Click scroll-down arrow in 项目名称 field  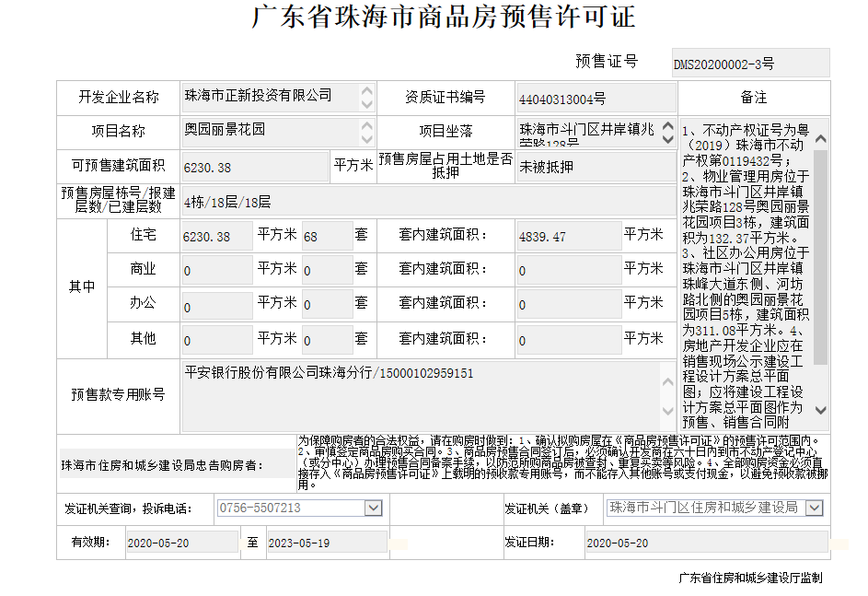[x=367, y=137]
